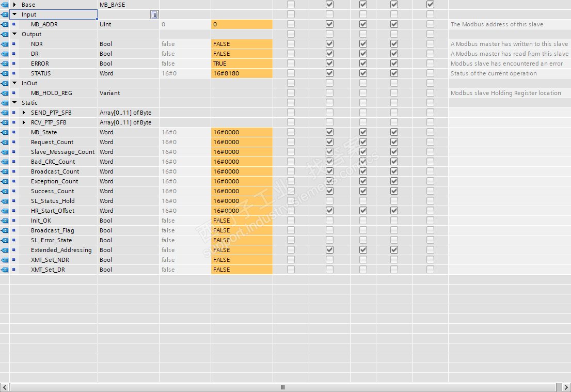Viewport: 571px width, 392px height.
Task: Collapse the Output section
Action: point(14,34)
